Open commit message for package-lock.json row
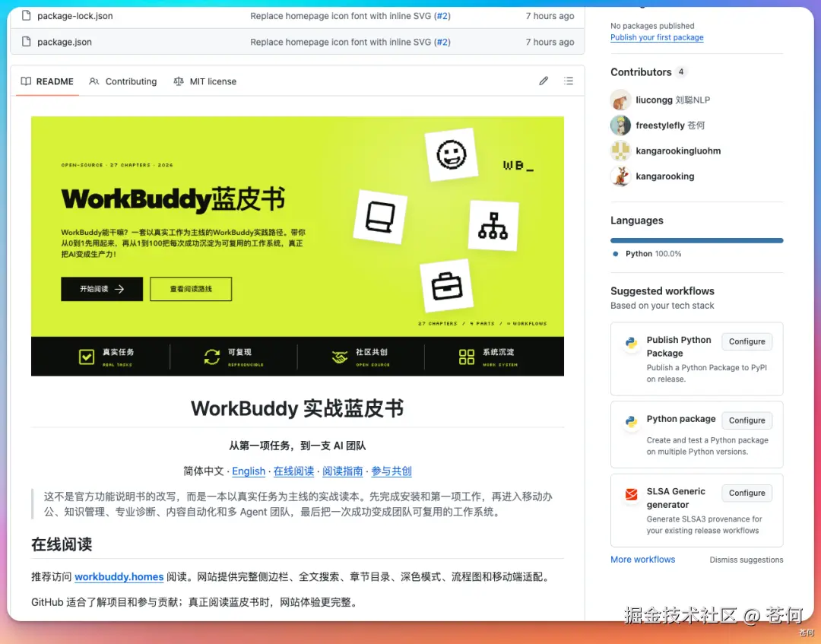The height and width of the screenshot is (644, 821). click(x=341, y=16)
